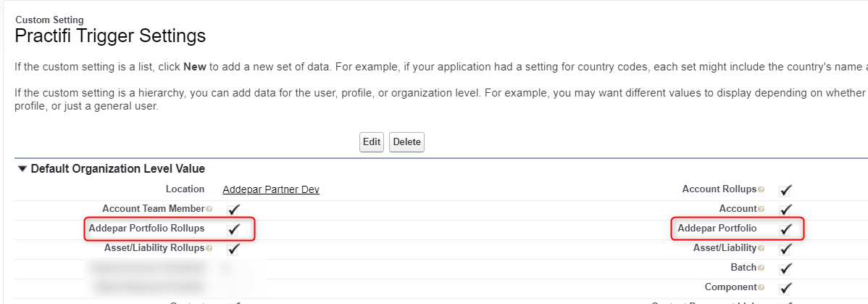Image resolution: width=868 pixels, height=304 pixels.
Task: Collapse the Default Organization Level Value section
Action: (x=22, y=168)
